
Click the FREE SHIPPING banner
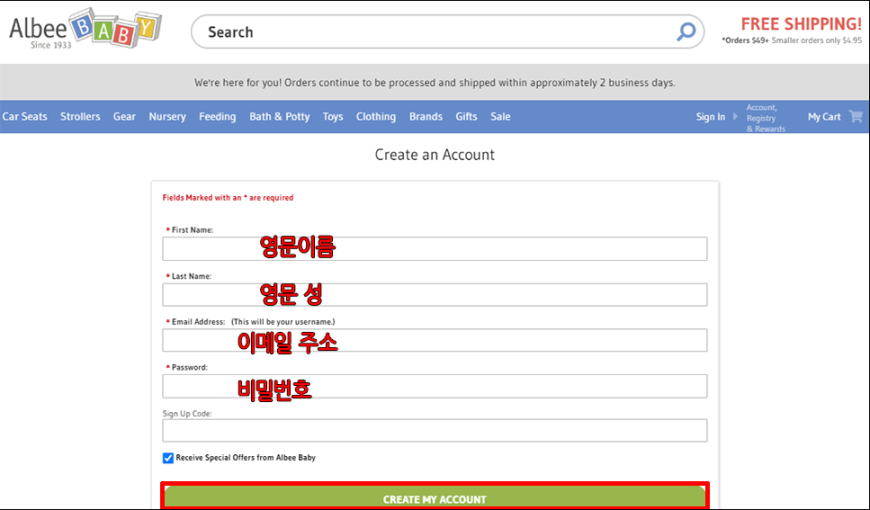[x=801, y=24]
